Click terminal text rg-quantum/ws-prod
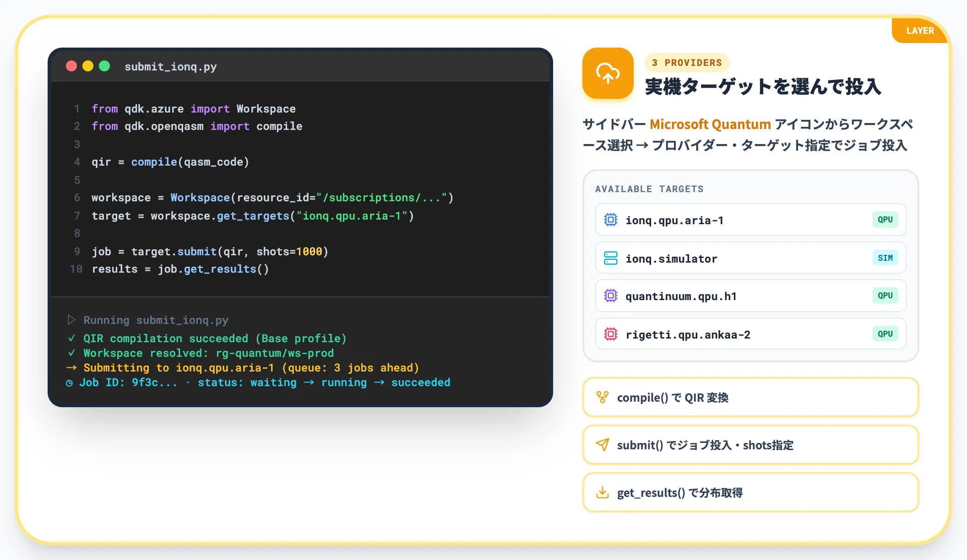 [x=275, y=353]
